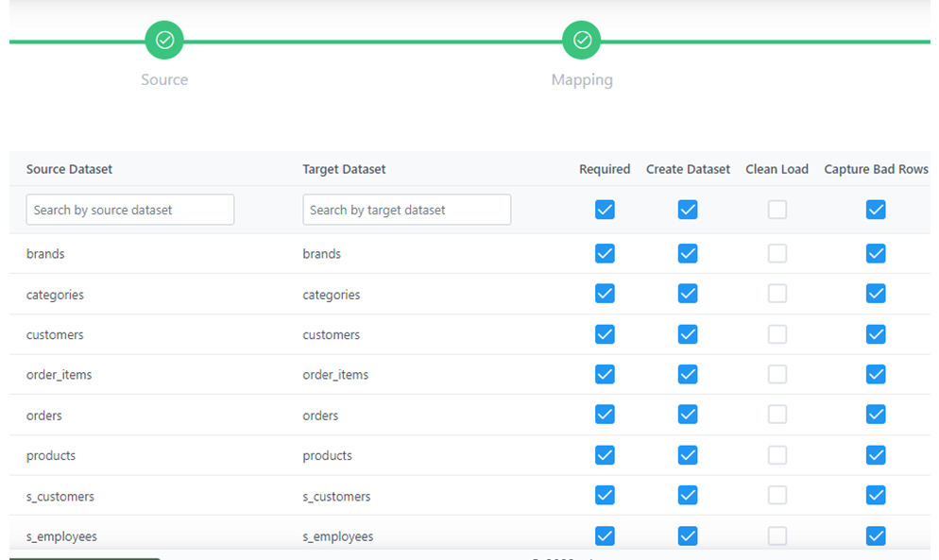Click the Source Dataset column header

coord(69,169)
